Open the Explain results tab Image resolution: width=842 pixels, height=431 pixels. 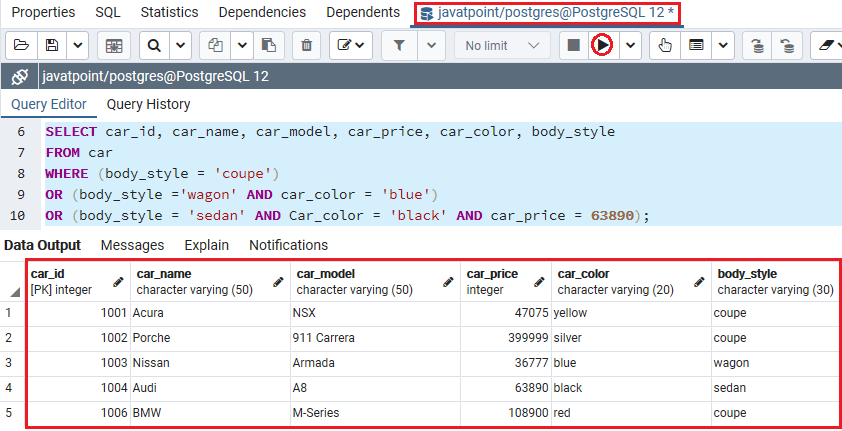[x=206, y=245]
